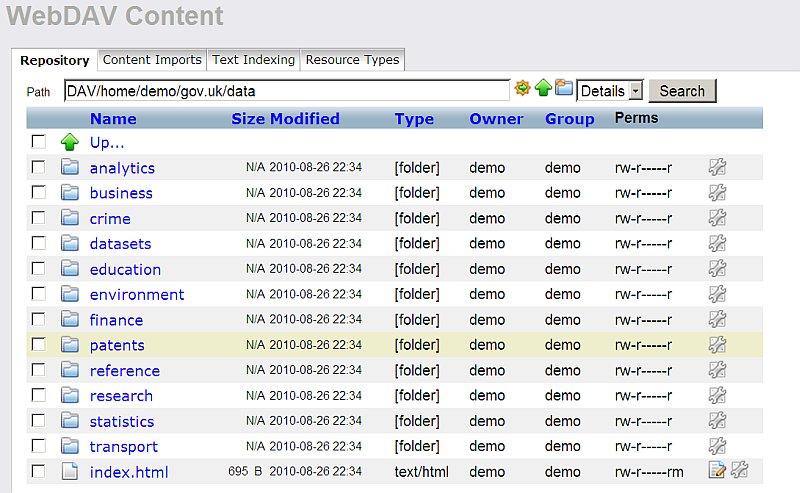
Task: Navigate up via the Up... link
Action: 107,142
